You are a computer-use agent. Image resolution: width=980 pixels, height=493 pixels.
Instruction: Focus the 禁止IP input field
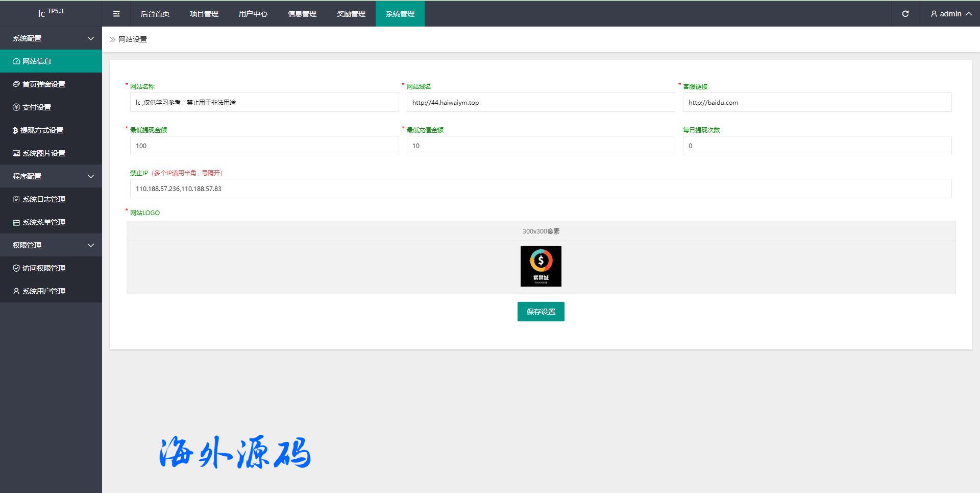(541, 189)
